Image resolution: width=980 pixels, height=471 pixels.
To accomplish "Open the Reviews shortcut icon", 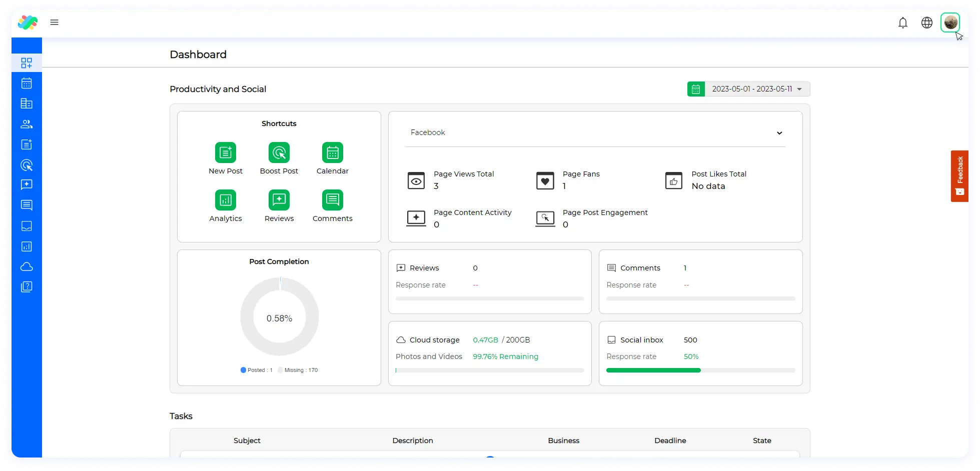I will (x=279, y=200).
